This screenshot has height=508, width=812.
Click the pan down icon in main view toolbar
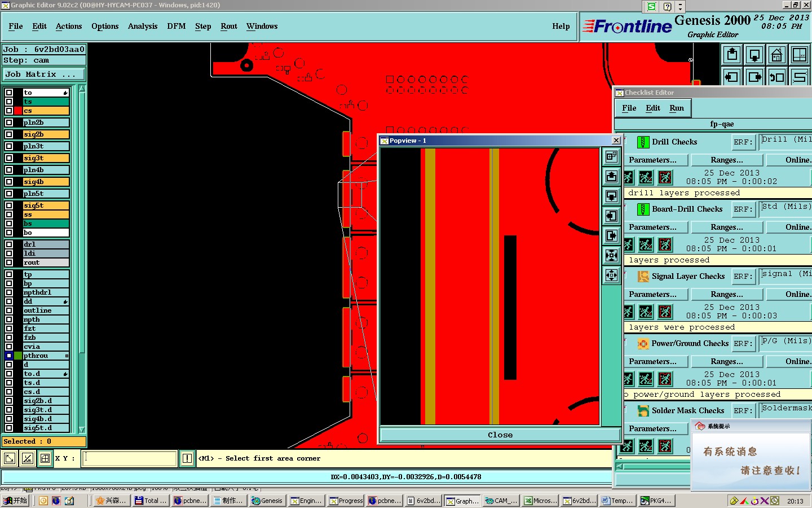pos(754,55)
